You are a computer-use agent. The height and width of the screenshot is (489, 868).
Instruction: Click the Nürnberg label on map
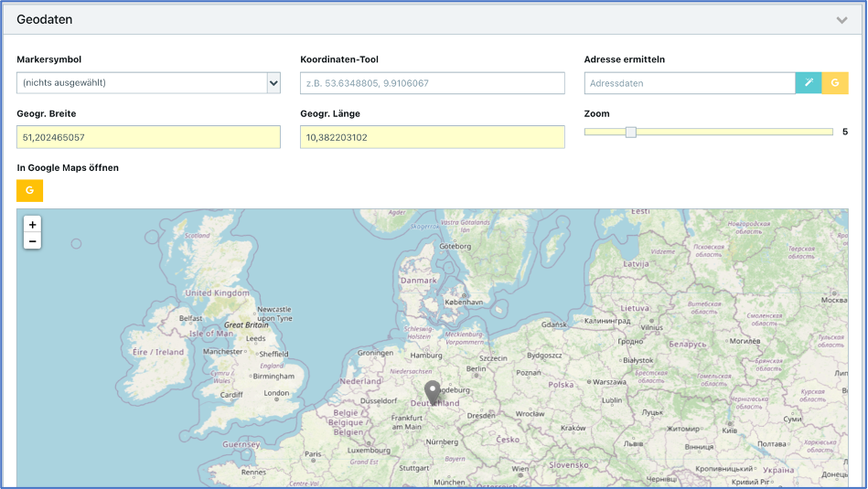coord(442,442)
